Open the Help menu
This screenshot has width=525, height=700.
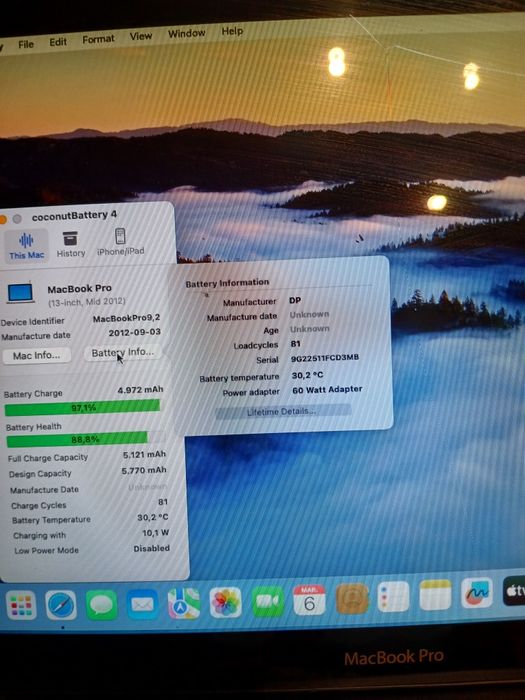click(232, 31)
